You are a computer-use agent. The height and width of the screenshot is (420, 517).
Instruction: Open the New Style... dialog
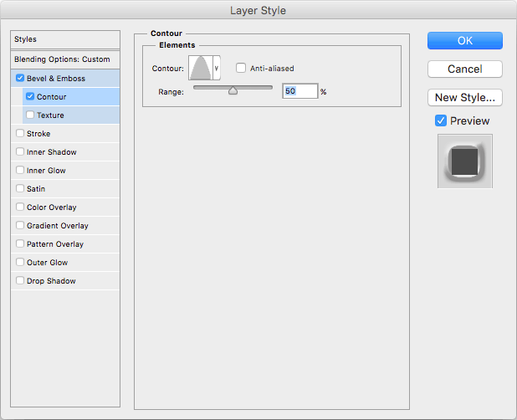point(465,97)
